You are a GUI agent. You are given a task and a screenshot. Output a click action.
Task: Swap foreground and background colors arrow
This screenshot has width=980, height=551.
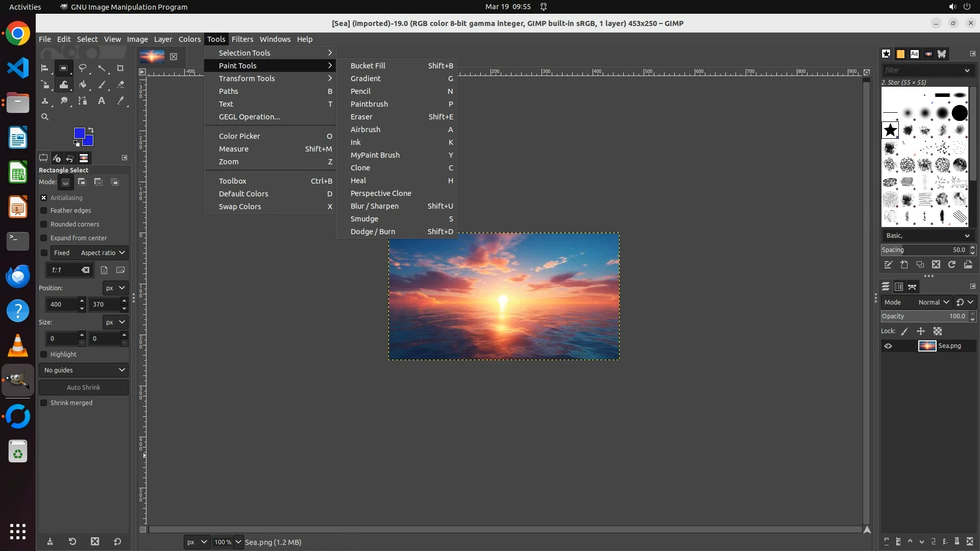91,130
